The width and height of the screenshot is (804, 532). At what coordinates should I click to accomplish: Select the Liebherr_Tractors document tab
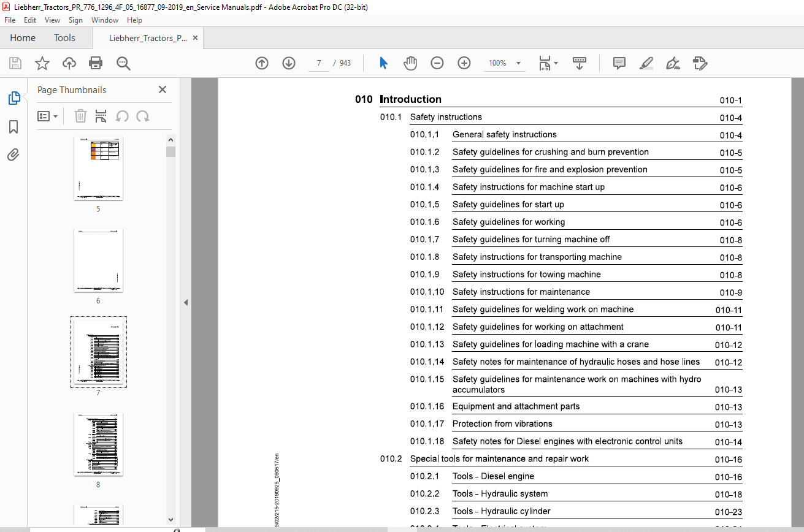click(148, 38)
